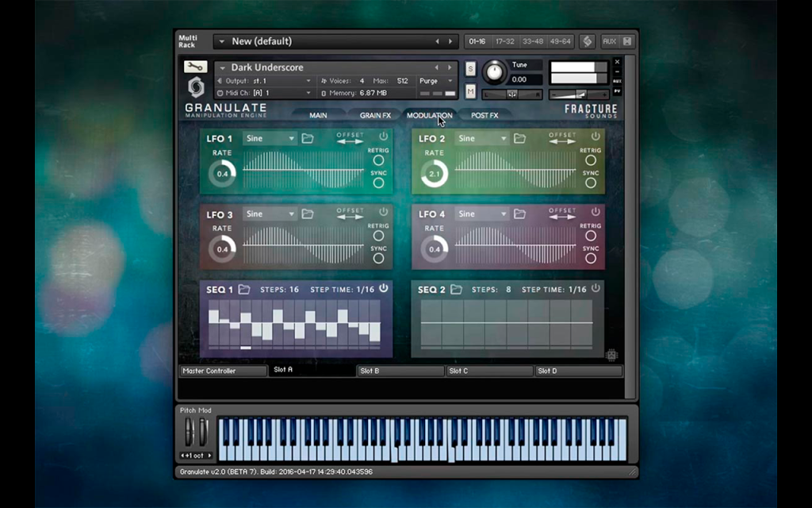
Task: Select channel range 17-32 button
Action: (505, 41)
